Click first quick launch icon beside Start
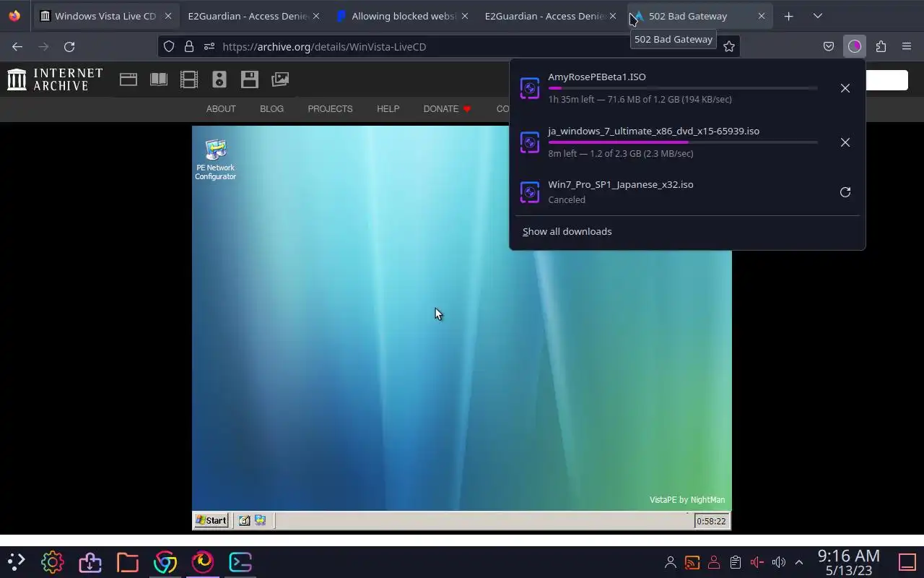Image resolution: width=924 pixels, height=578 pixels. coord(245,520)
